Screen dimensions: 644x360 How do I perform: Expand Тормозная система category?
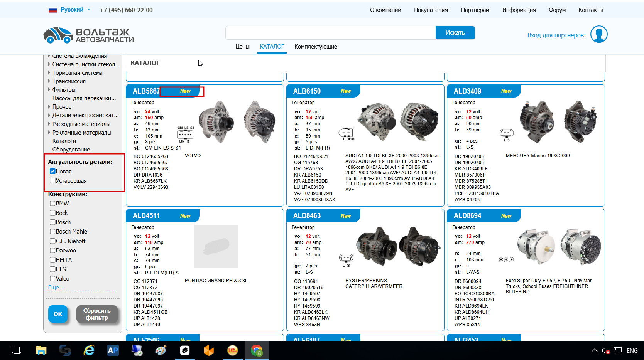click(x=49, y=73)
